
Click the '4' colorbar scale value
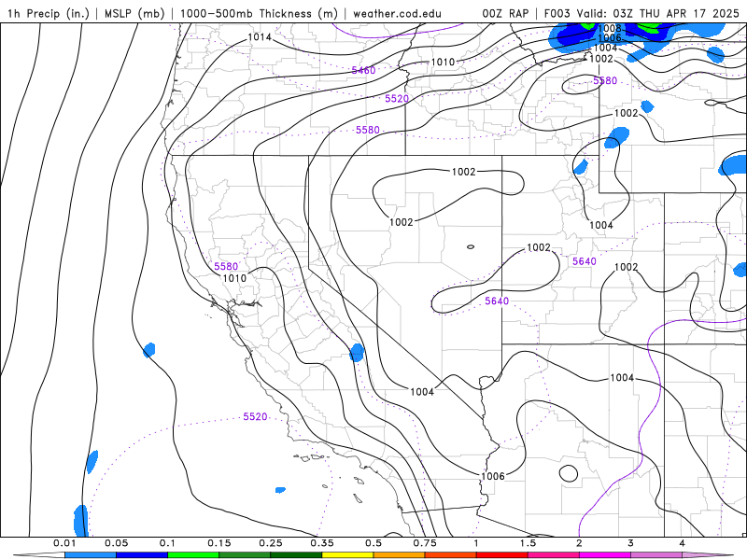coord(683,543)
